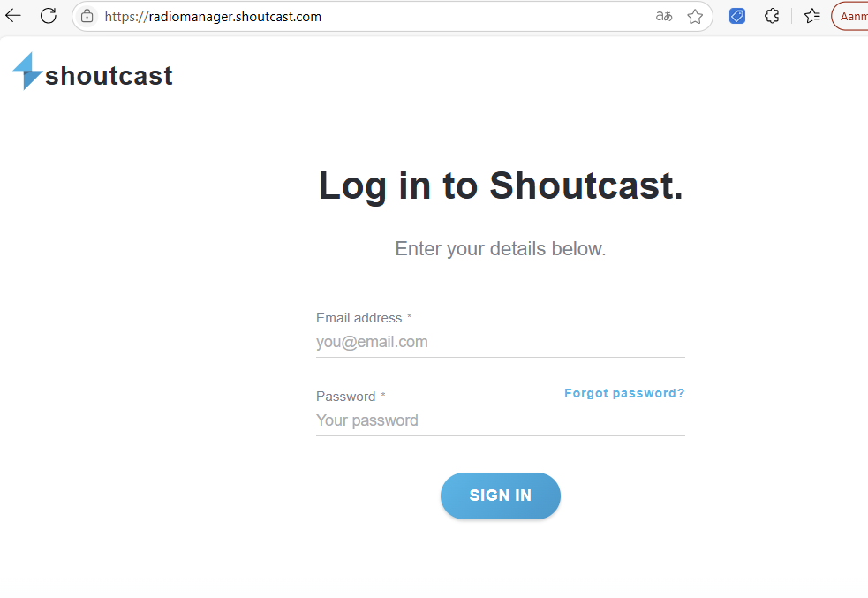Screen dimensions: 868x598
Task: Click the Password field label
Action: click(x=345, y=397)
